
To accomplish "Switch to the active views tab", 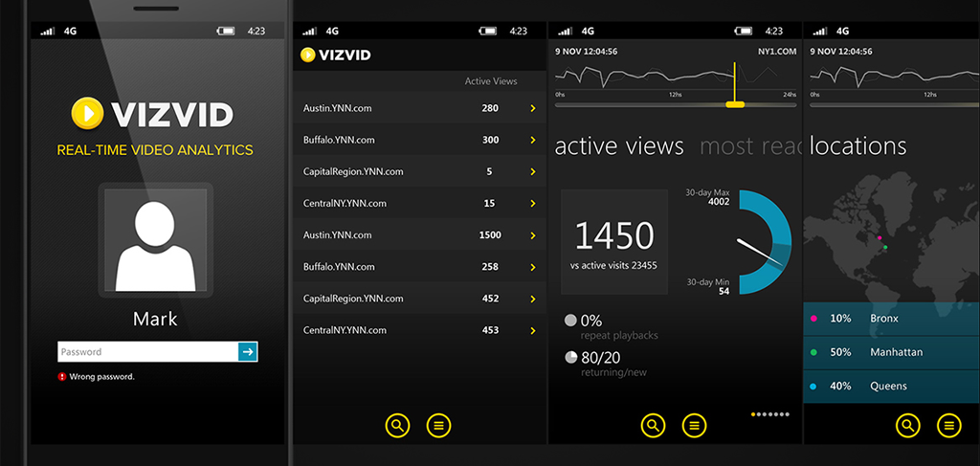I will click(619, 146).
